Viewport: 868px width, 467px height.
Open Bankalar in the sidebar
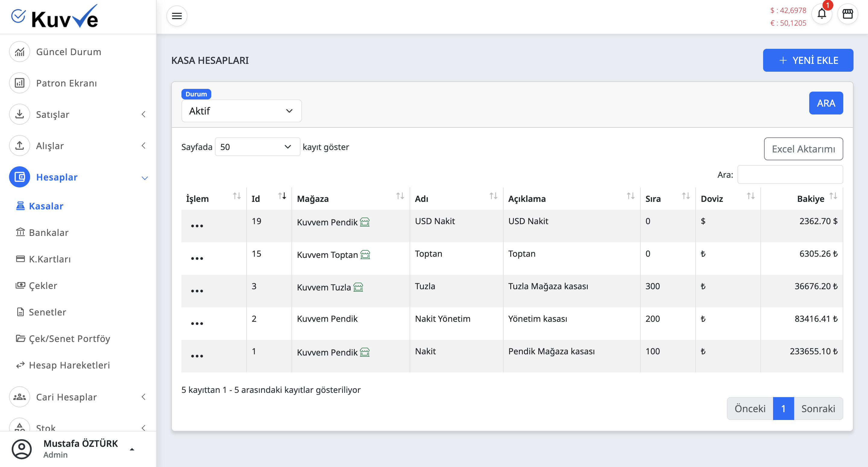[x=49, y=233]
